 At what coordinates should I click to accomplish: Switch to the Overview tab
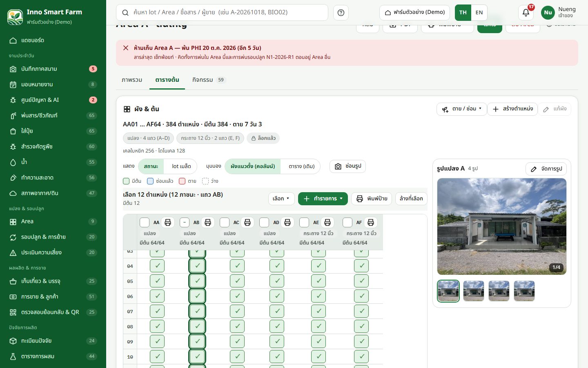point(132,80)
